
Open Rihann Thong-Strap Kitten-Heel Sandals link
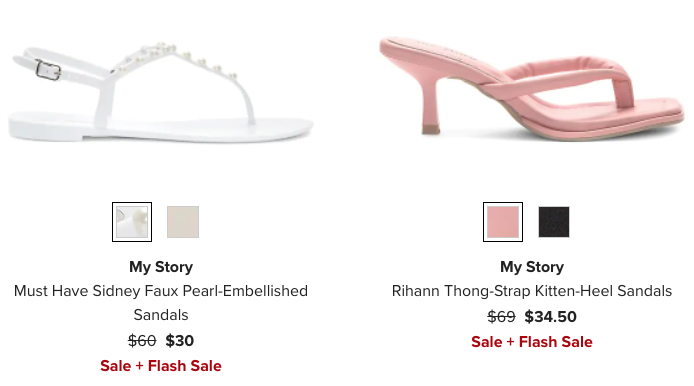(x=532, y=291)
